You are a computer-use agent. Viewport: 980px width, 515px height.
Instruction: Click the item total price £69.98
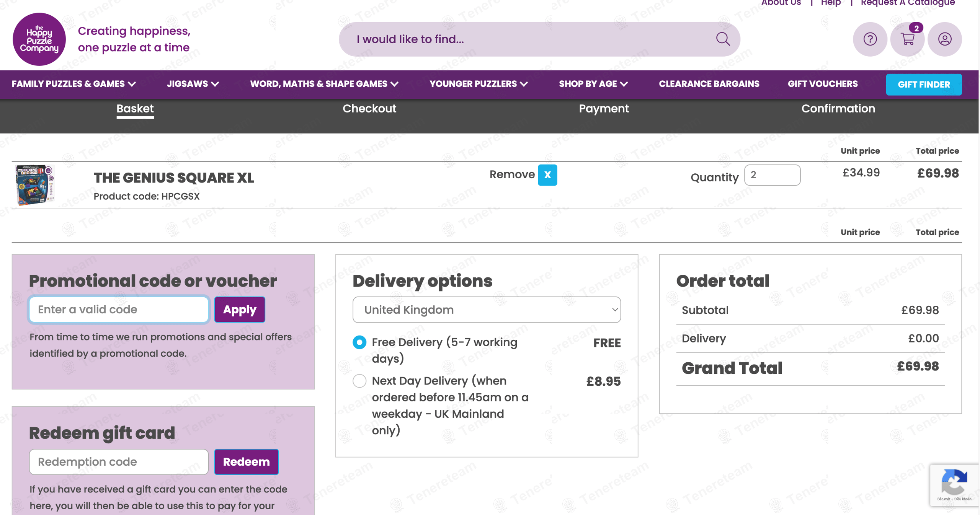938,173
